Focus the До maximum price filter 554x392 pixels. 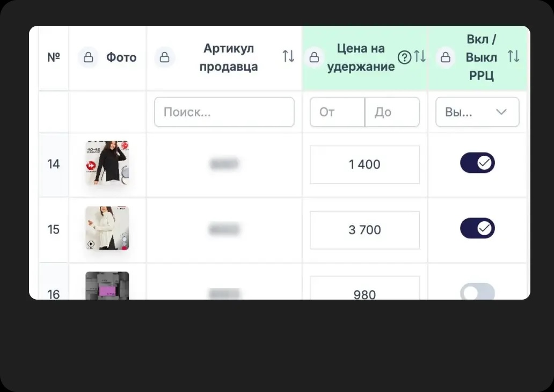pyautogui.click(x=392, y=112)
